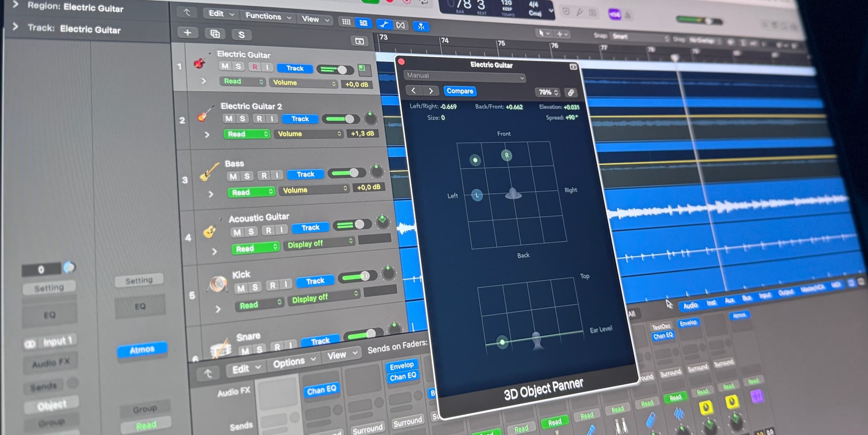Screen dimensions: 868x435
Task: Click the Compare button in the panner
Action: pyautogui.click(x=460, y=91)
